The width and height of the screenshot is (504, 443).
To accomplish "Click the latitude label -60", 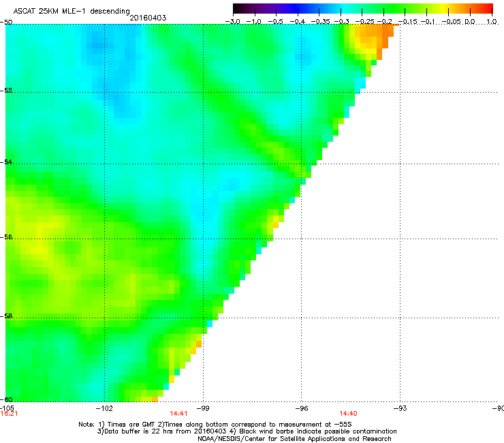I will click(x=6, y=399).
